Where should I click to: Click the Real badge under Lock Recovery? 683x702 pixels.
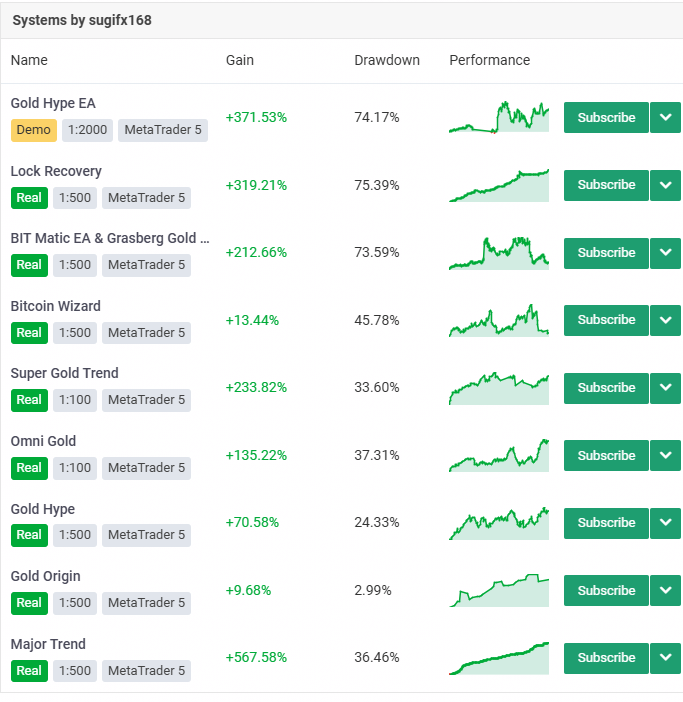[29, 198]
